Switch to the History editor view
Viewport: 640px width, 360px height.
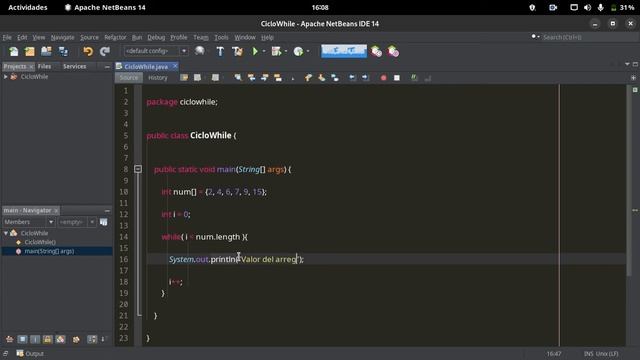point(158,78)
